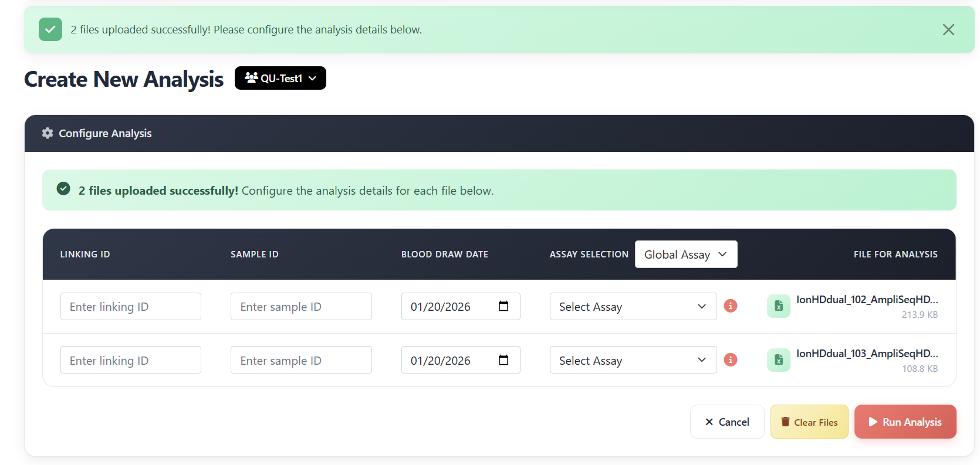Click red info icon in first row

[730, 306]
